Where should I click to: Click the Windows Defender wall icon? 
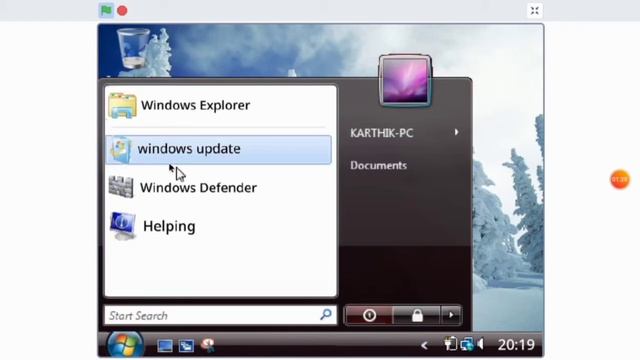[121, 187]
